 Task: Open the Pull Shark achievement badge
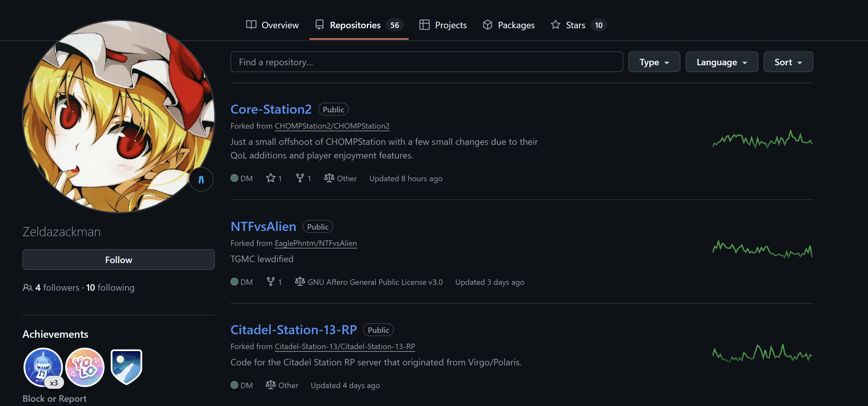coord(43,367)
